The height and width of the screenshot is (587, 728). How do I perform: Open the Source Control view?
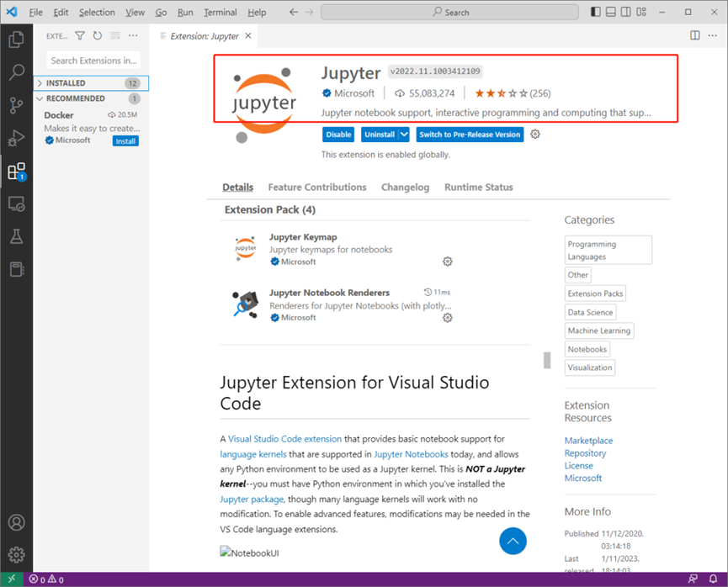16,105
